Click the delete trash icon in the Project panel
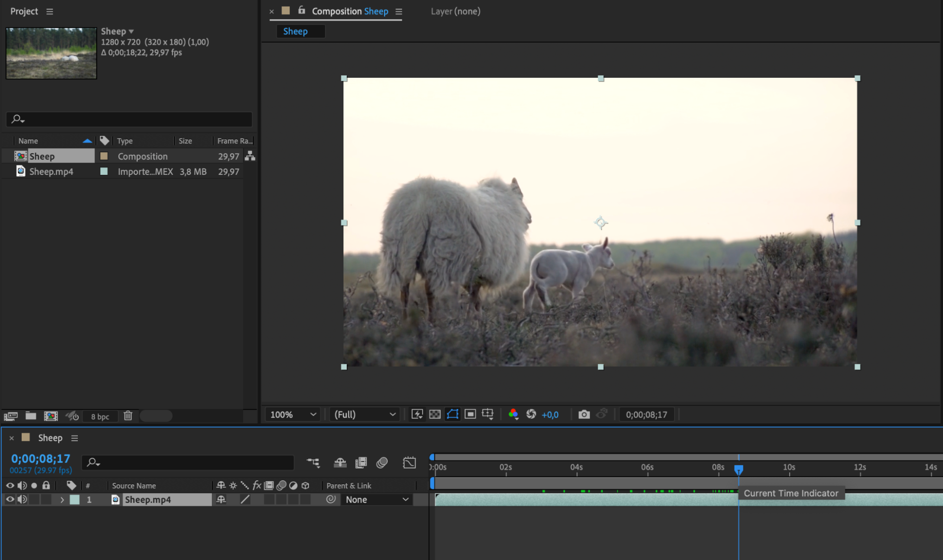Image resolution: width=943 pixels, height=560 pixels. (128, 416)
